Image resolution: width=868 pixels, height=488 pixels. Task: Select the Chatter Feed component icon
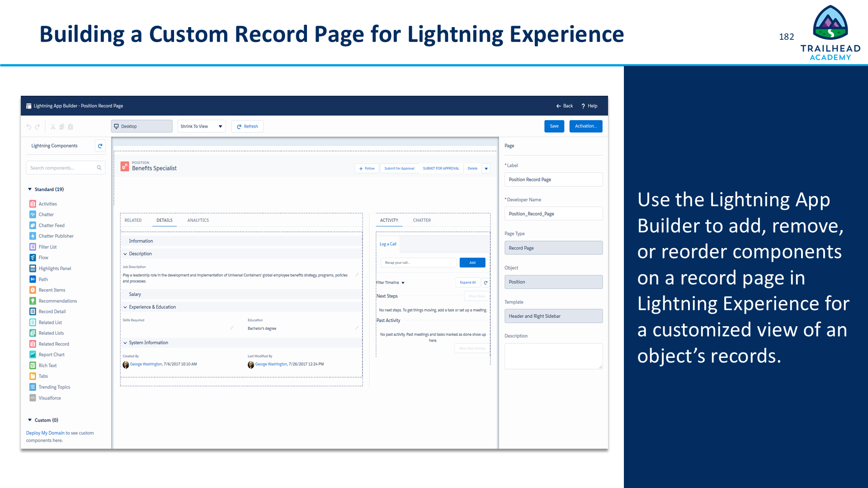pos(33,225)
